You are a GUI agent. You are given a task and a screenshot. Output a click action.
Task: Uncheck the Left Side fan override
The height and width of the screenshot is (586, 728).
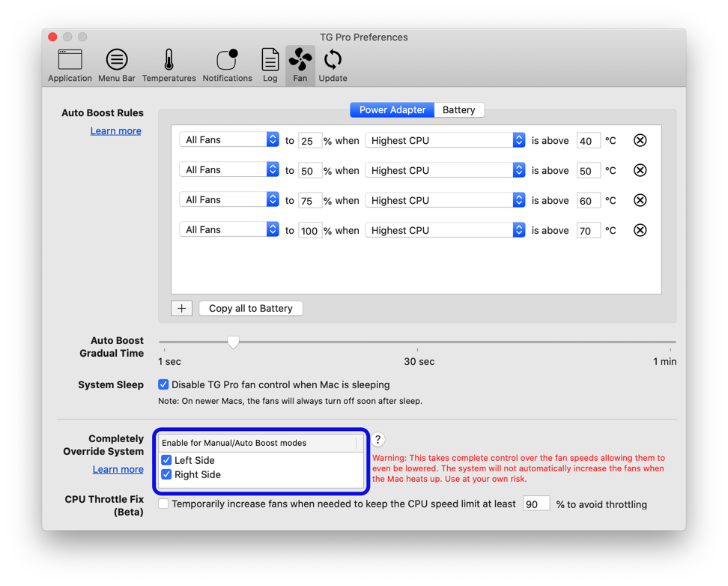coord(166,460)
